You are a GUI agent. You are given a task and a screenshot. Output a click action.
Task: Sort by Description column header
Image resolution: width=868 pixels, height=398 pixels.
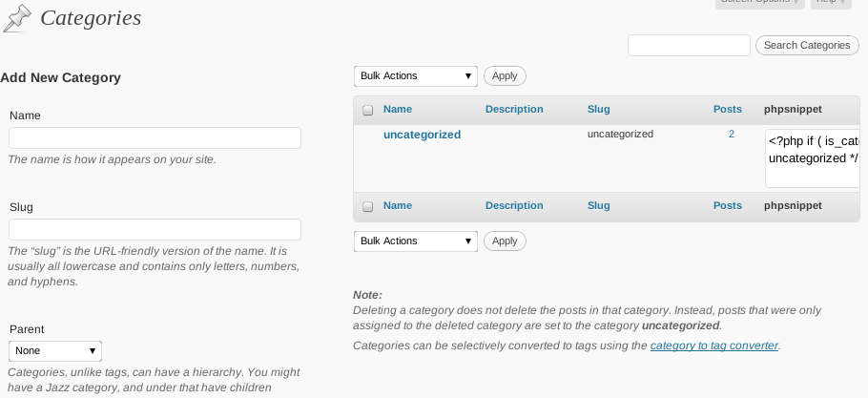[514, 109]
